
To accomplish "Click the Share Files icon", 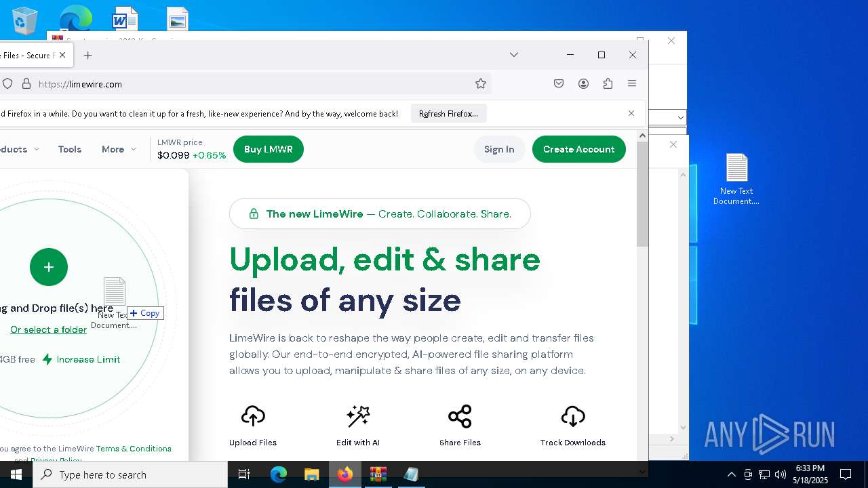I will coord(460,416).
